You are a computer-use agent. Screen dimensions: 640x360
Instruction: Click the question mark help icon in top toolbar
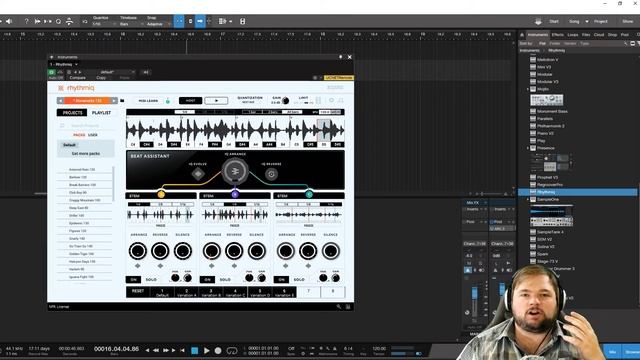(x=27, y=21)
